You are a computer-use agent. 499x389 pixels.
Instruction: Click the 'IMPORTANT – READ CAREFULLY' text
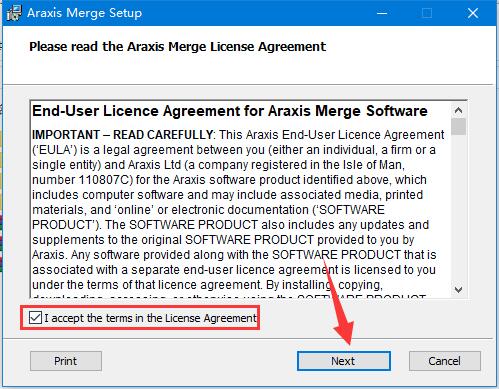[122, 135]
